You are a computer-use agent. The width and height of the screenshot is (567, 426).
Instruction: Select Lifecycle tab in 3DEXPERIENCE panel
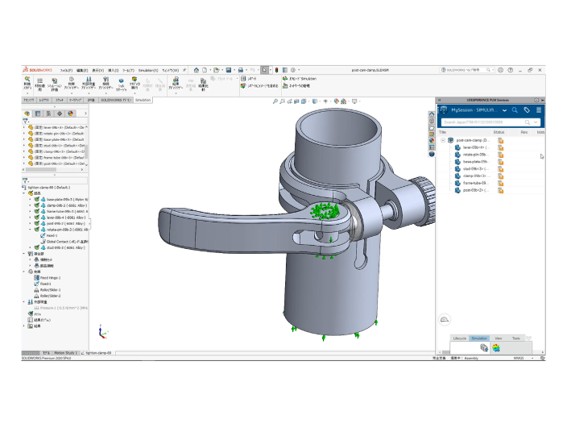point(460,338)
